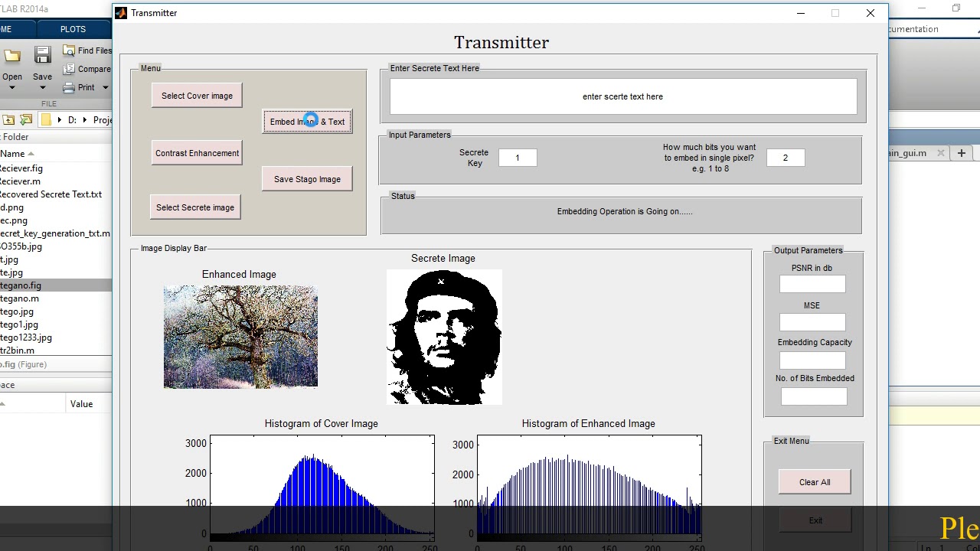Open the Open dropdown arrow in MATLAB
980x551 pixels.
[11, 87]
